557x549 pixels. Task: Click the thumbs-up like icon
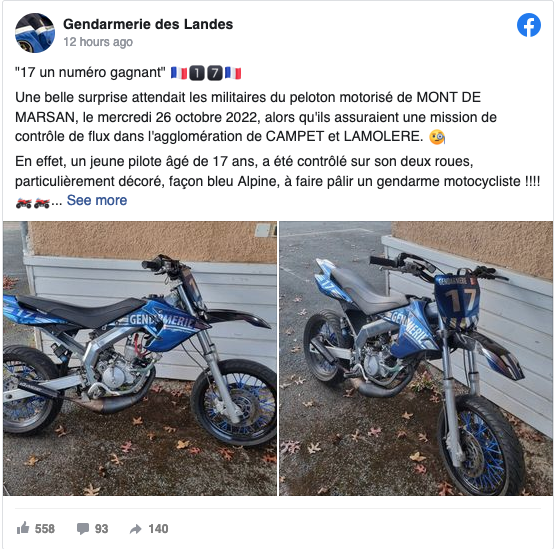pyautogui.click(x=23, y=528)
